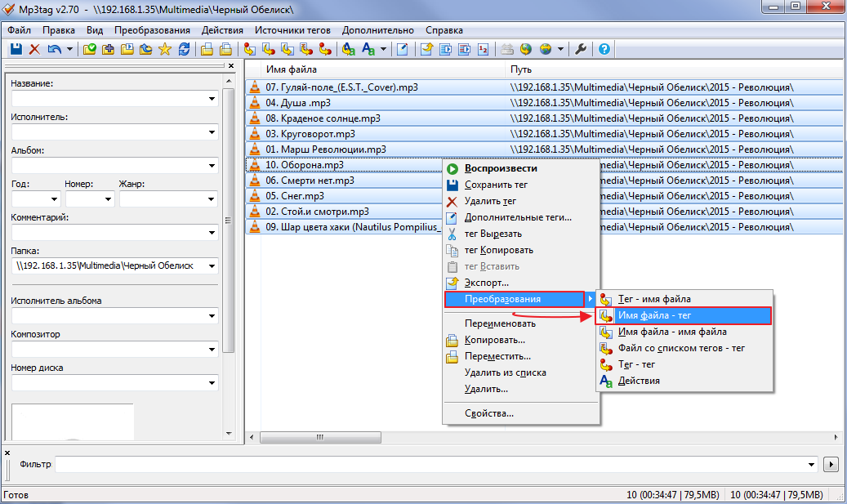The image size is (847, 504).
Task: Expand the Год field dropdown
Action: [54, 199]
